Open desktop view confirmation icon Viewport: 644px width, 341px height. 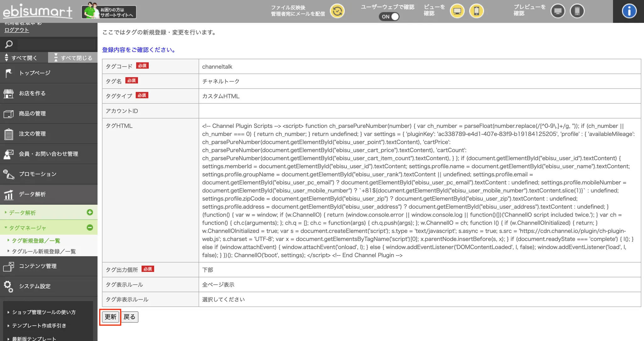(457, 11)
